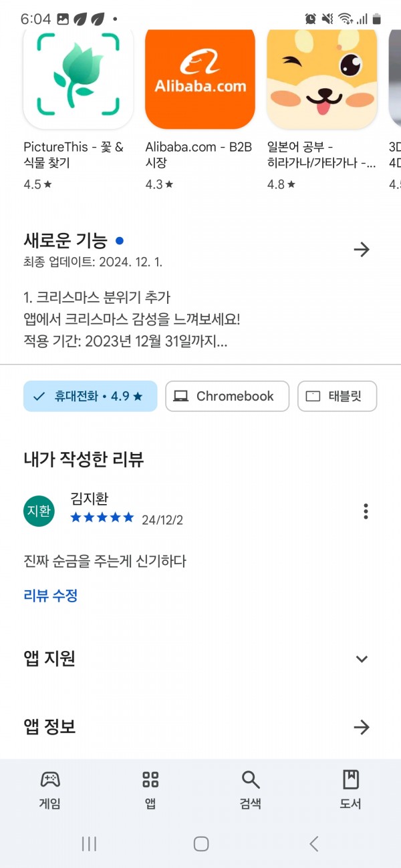Switch to the 앱 tab in bottom navigation
The width and height of the screenshot is (401, 868).
click(x=150, y=789)
